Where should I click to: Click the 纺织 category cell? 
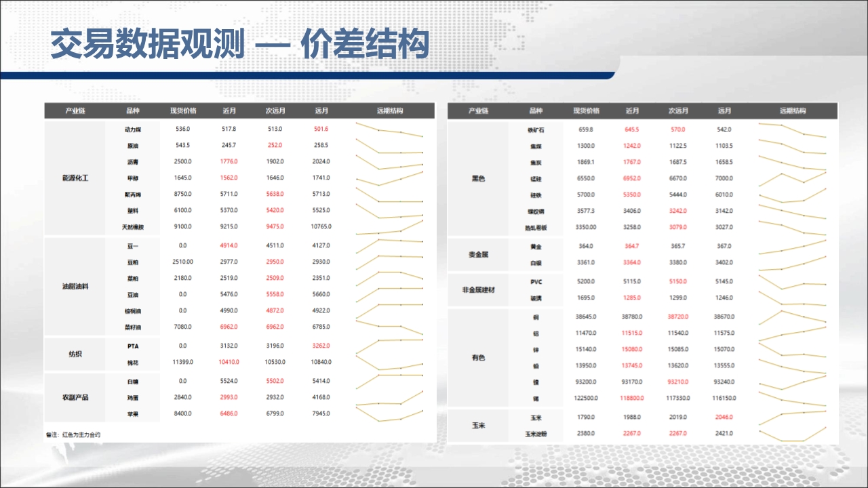click(75, 354)
